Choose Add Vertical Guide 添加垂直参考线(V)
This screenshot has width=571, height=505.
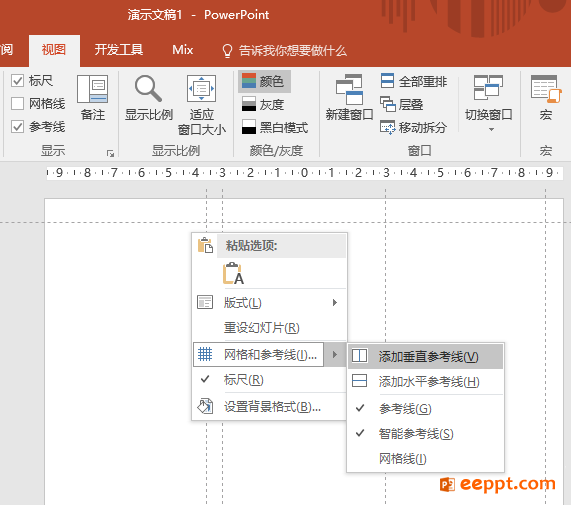(x=425, y=356)
